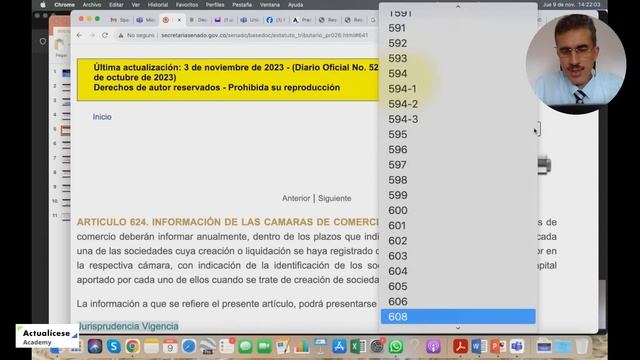Open Reminders in the dock
The width and height of the screenshot is (640, 360).
tap(226, 347)
